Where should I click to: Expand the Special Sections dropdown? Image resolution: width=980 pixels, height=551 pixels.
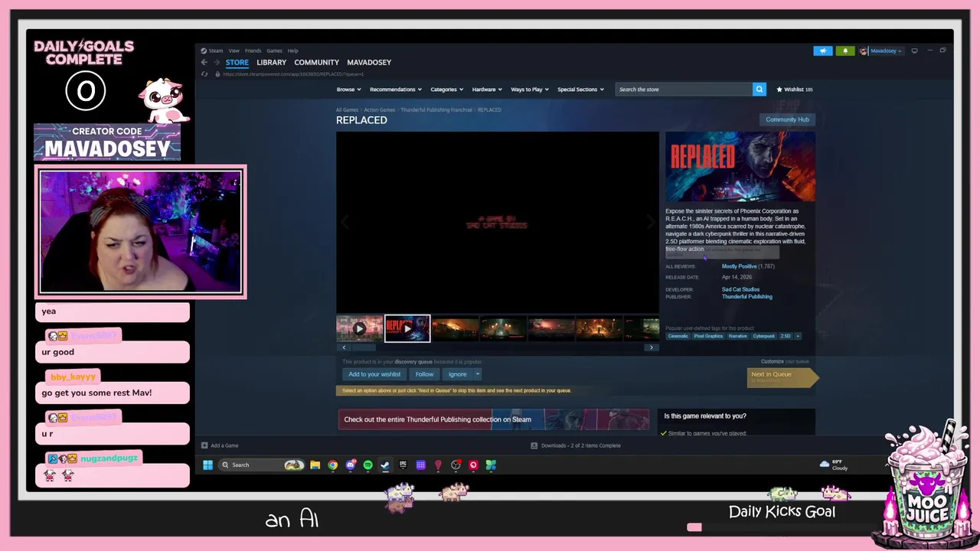click(x=580, y=90)
